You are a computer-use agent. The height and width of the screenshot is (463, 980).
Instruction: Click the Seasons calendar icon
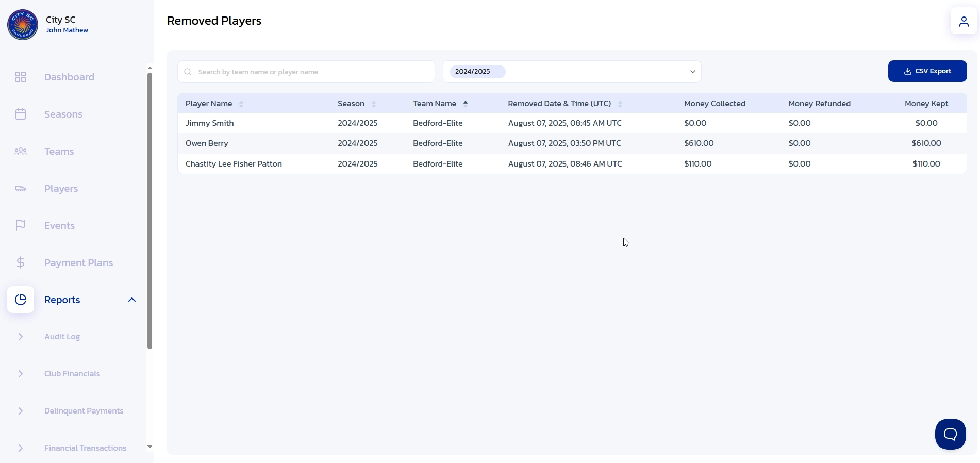pyautogui.click(x=21, y=114)
